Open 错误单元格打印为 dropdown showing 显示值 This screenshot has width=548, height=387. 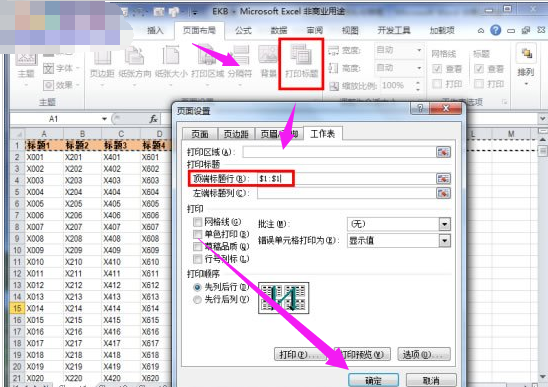coord(399,241)
